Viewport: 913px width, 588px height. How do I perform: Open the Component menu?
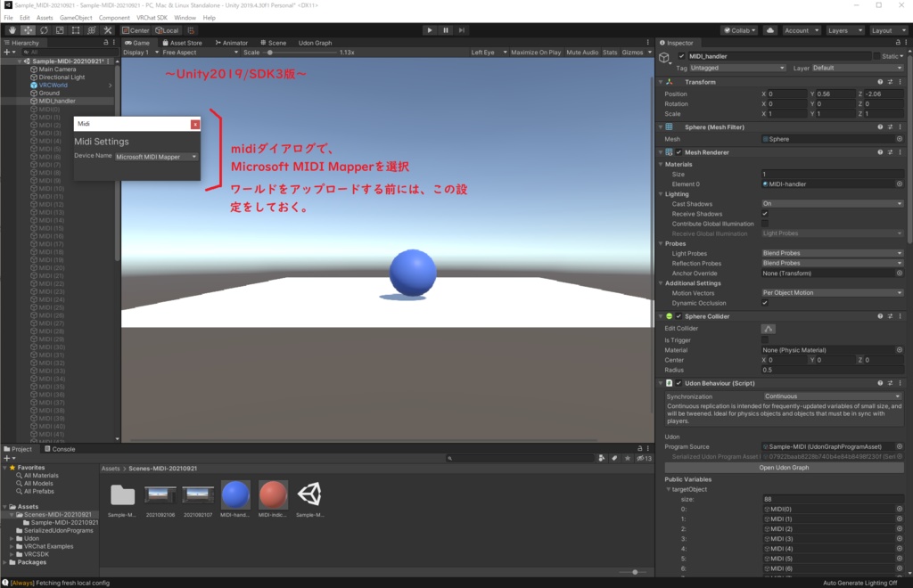point(114,18)
